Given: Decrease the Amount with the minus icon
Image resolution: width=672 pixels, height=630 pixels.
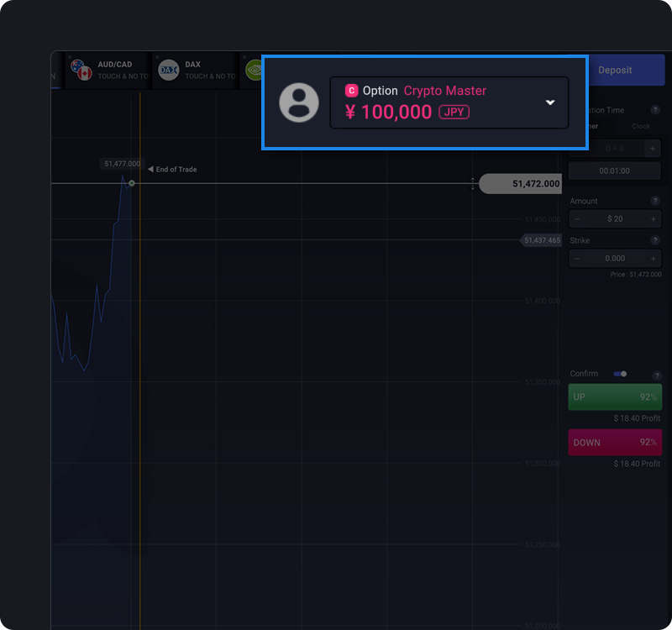Looking at the screenshot, I should tap(577, 219).
